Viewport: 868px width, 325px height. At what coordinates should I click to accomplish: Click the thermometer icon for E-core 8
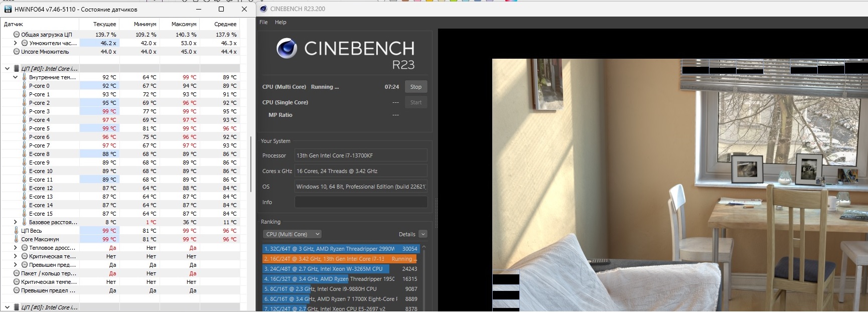24,154
